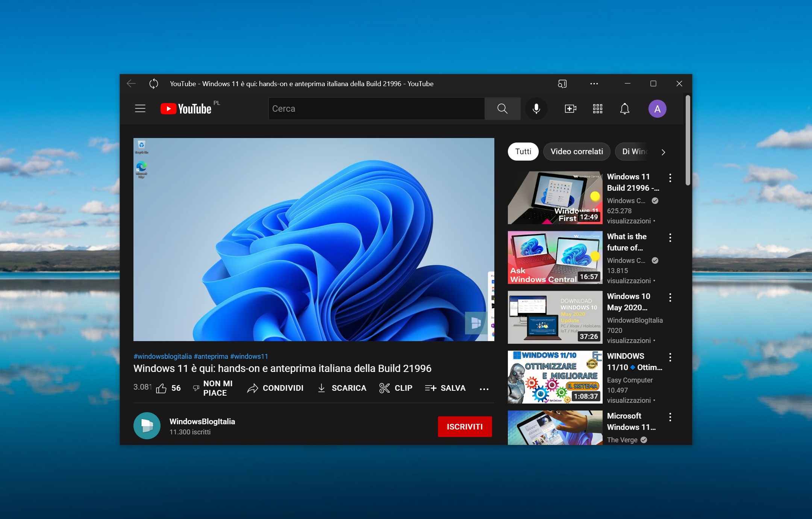Focus the Cerca search field
812x519 pixels.
(376, 109)
